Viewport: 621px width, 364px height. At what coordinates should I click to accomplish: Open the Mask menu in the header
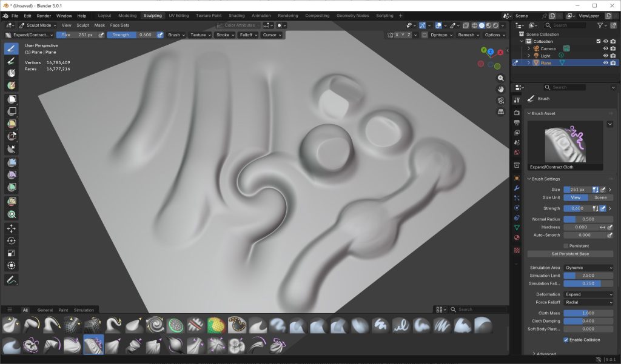pyautogui.click(x=101, y=25)
